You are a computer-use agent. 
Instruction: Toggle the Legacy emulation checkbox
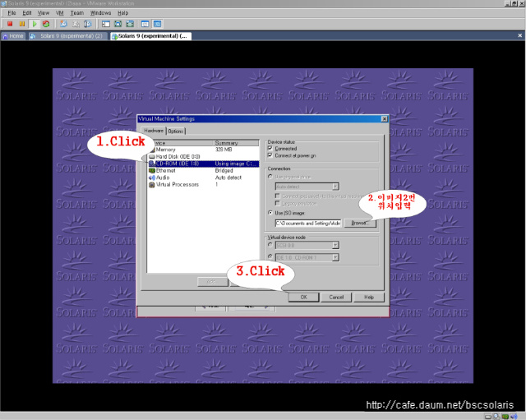[x=278, y=203]
